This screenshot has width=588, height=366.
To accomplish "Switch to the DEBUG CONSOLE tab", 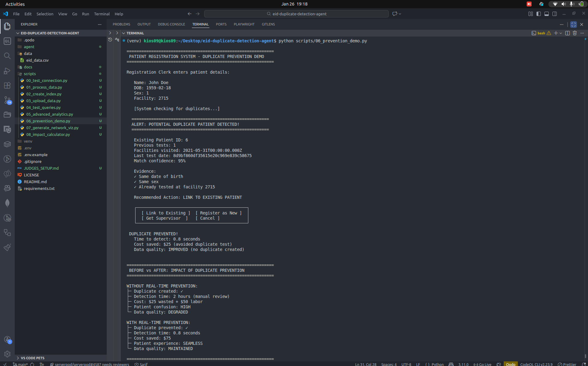I will (x=171, y=24).
